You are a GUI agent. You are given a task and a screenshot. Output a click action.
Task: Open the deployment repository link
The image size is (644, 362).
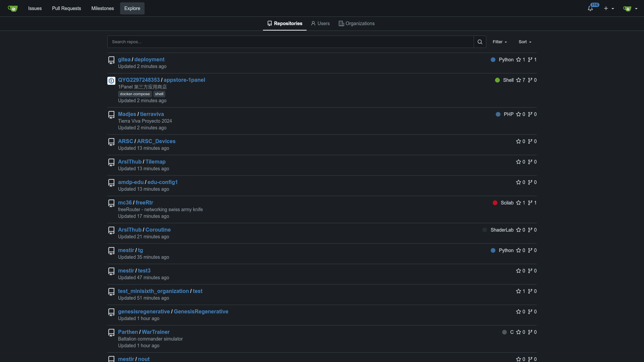click(150, 60)
